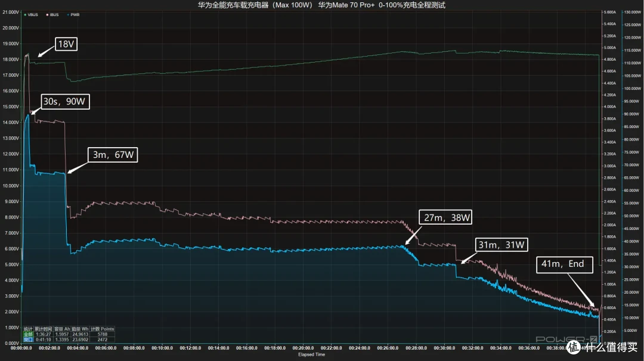Click the 50.000W power axis label
This screenshot has width=644, height=361.
click(633, 216)
